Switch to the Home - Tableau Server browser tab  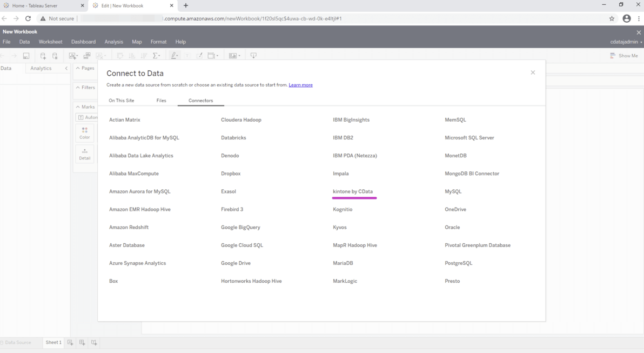click(38, 6)
